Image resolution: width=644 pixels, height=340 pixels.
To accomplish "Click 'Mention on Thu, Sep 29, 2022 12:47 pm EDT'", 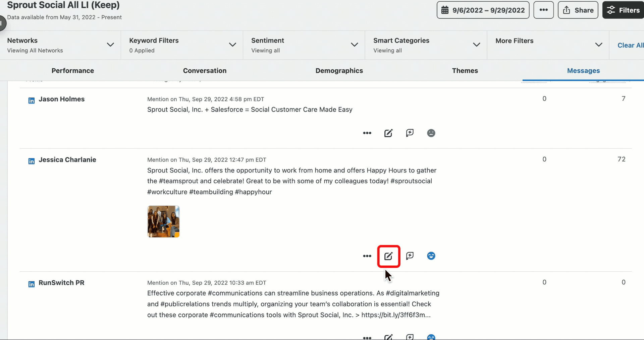I will click(207, 160).
